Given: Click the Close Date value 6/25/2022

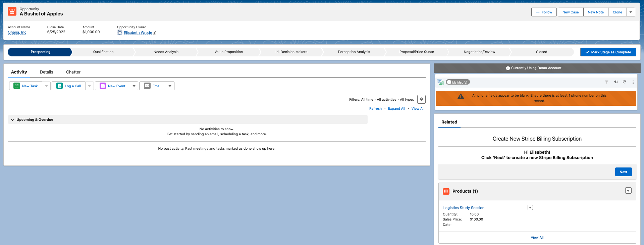Looking at the screenshot, I should point(56,32).
